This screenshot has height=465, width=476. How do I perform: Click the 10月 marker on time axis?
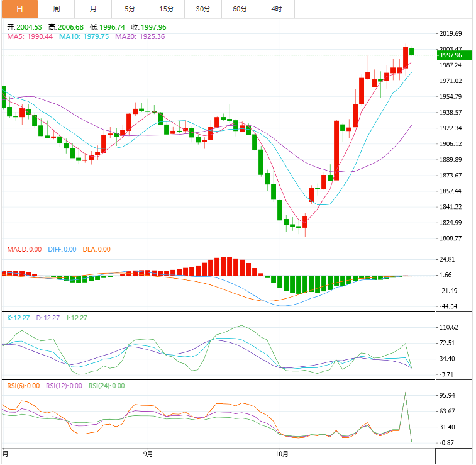pyautogui.click(x=282, y=453)
